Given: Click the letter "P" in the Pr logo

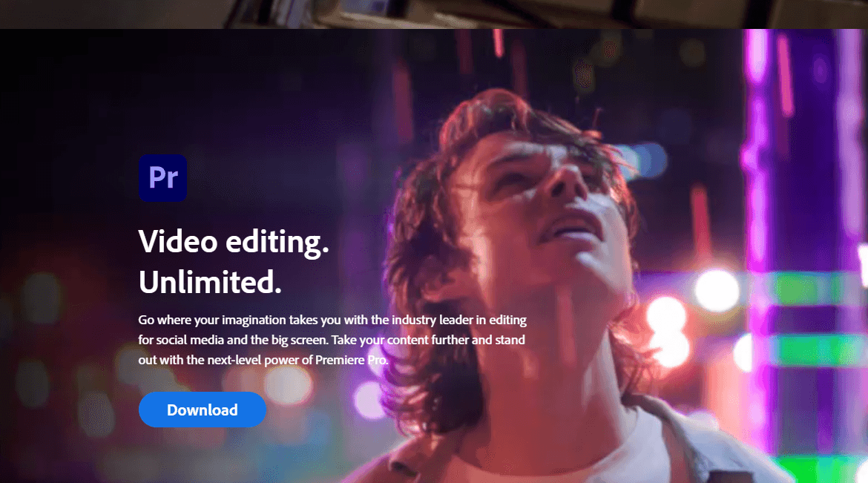Looking at the screenshot, I should click(x=157, y=178).
